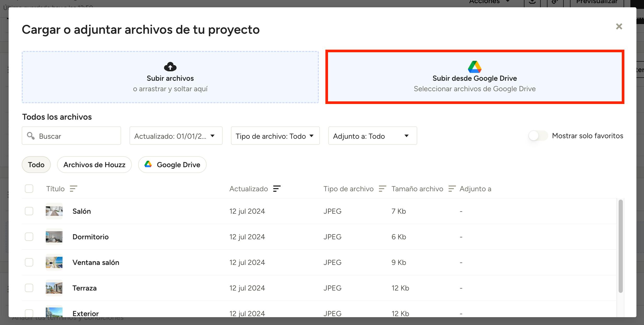Expand Tipo de archivo filter dropdown
Viewport: 644px width, 325px height.
point(275,136)
